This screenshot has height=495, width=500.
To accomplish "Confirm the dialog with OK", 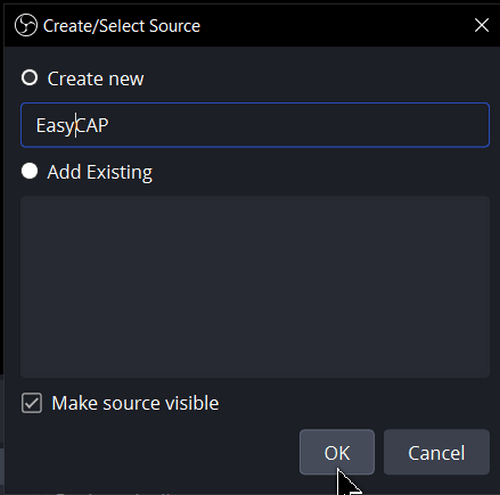I will pyautogui.click(x=337, y=452).
